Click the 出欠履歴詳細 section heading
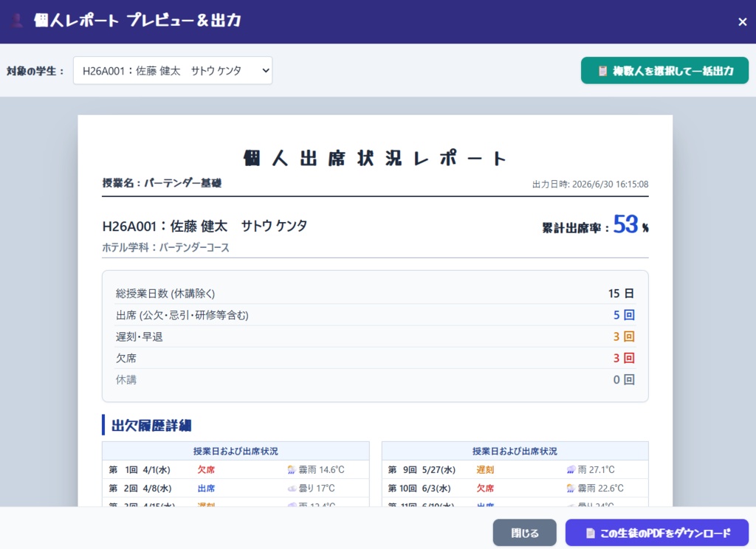This screenshot has height=549, width=756. 151,426
